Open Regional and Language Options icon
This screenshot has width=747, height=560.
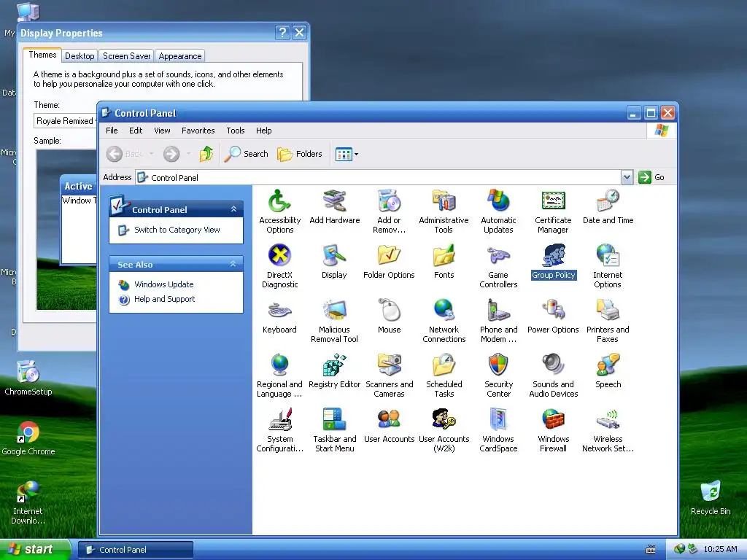[x=279, y=365]
